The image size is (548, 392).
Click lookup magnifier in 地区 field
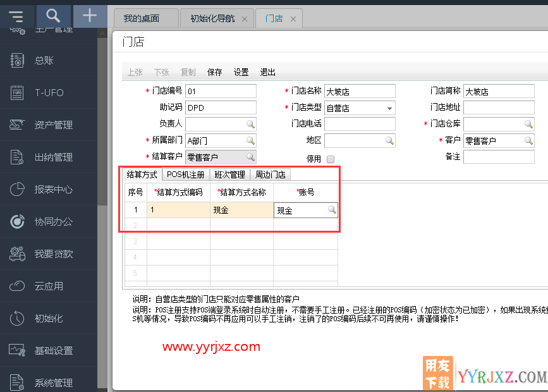pyautogui.click(x=390, y=140)
